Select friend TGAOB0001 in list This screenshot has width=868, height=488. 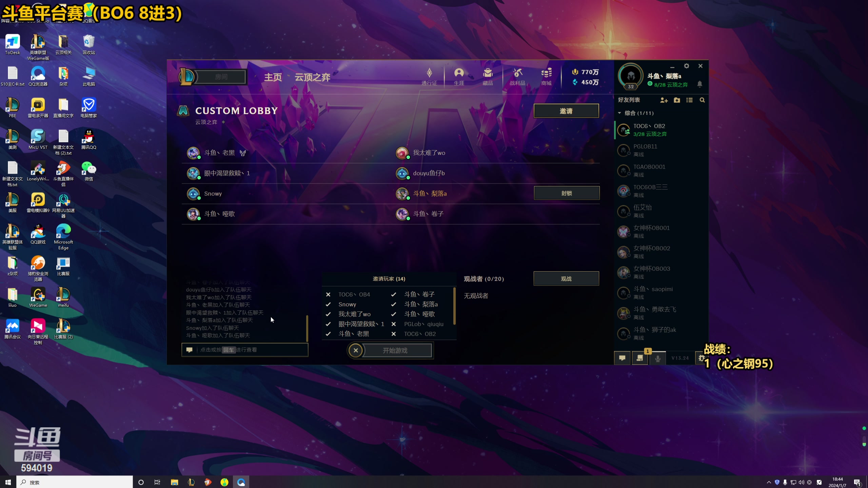661,170
